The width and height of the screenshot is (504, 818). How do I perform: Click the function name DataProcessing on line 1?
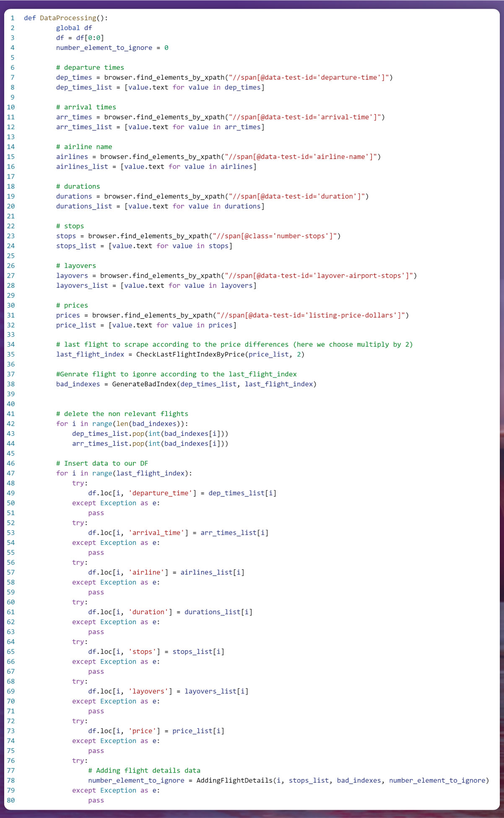[x=68, y=18]
